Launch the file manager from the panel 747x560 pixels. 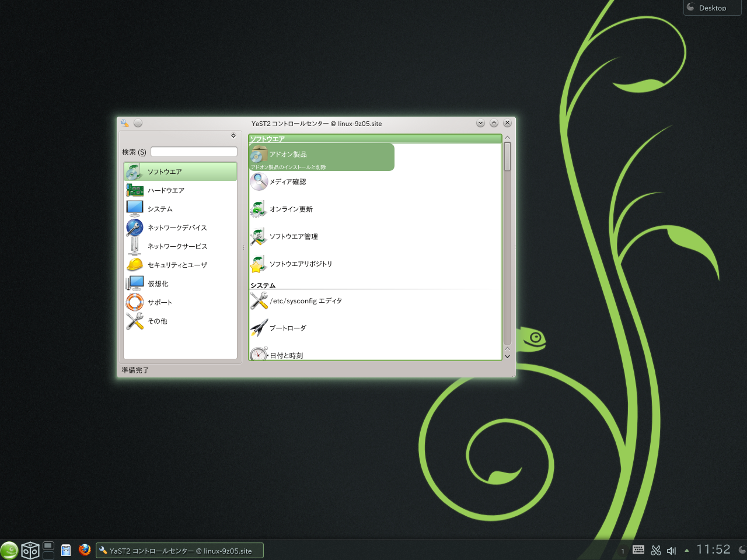tap(66, 550)
